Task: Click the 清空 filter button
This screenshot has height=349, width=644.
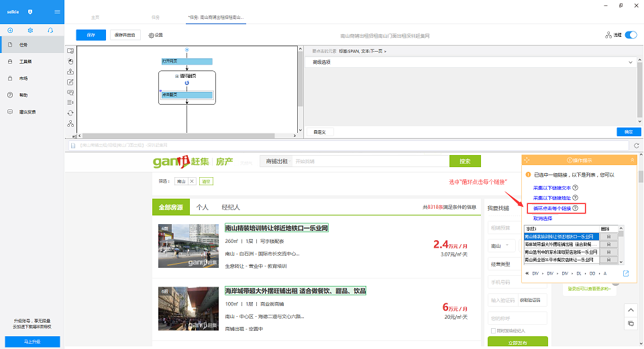Action: pos(206,181)
